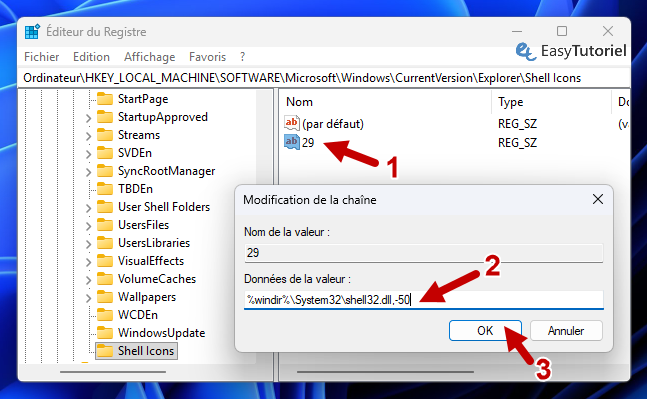Expand the SVDEn key
This screenshot has height=399, width=647.
click(x=88, y=154)
